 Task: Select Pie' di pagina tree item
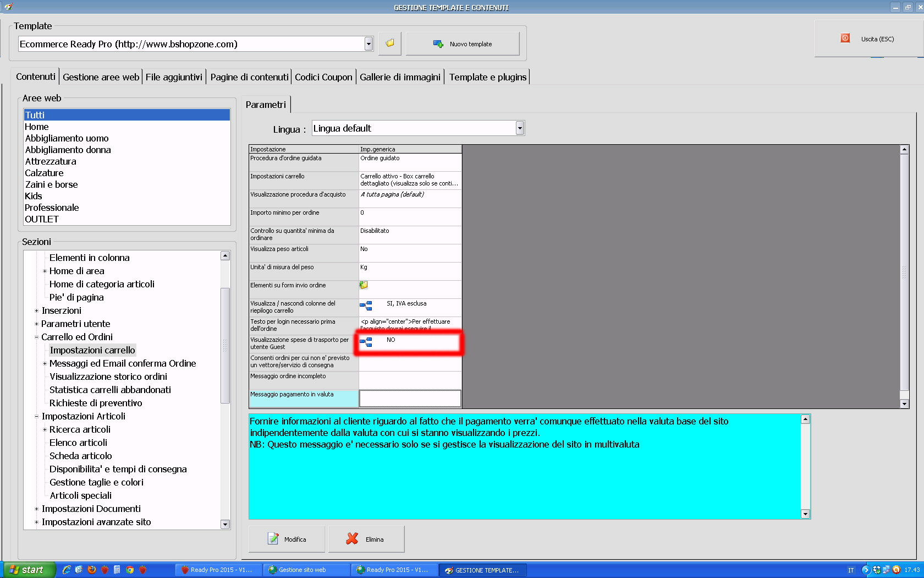[x=76, y=297]
